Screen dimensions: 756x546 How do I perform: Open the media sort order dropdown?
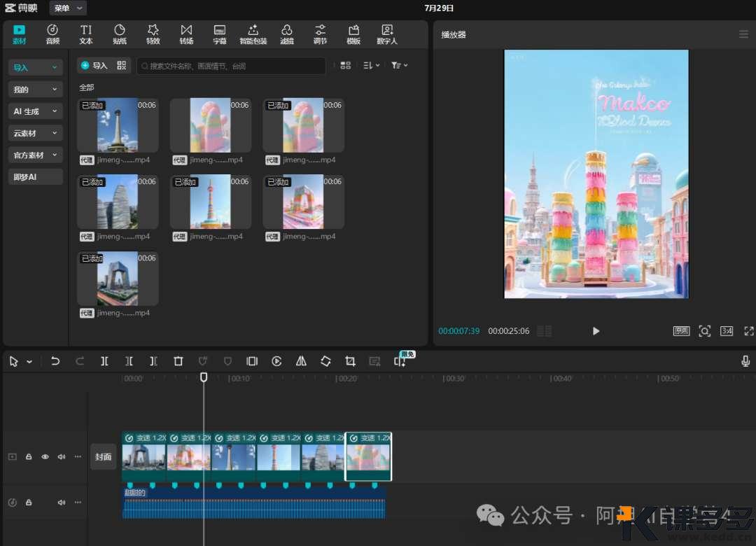point(371,65)
